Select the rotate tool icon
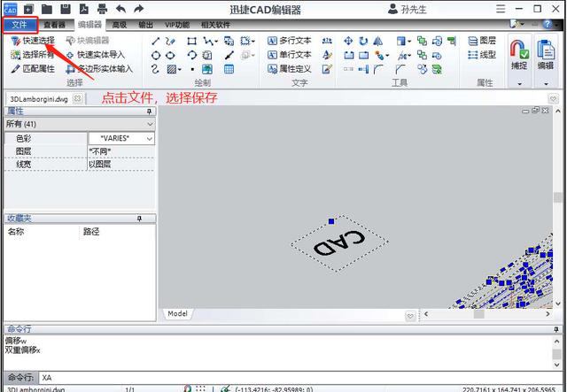 click(x=363, y=41)
